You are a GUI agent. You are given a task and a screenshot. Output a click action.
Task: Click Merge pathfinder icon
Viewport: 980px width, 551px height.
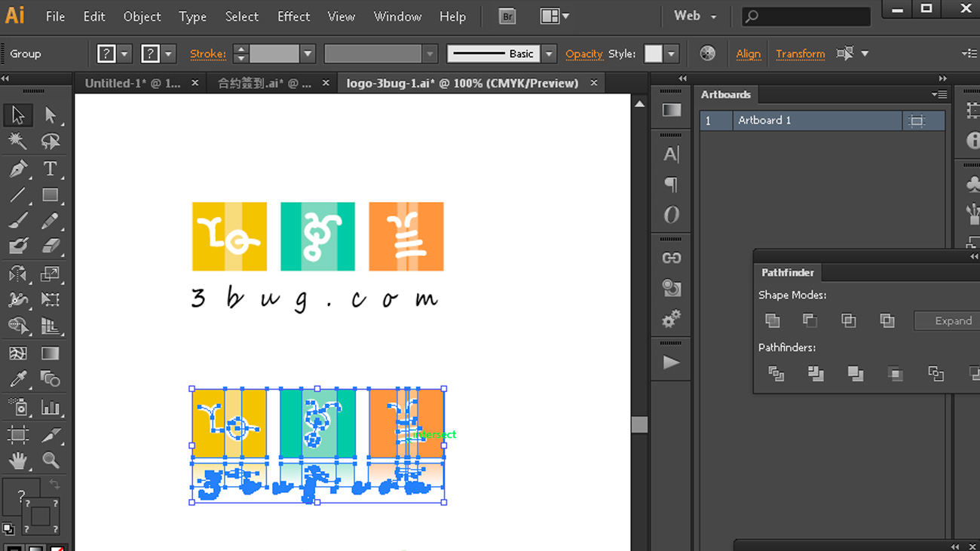click(x=855, y=373)
